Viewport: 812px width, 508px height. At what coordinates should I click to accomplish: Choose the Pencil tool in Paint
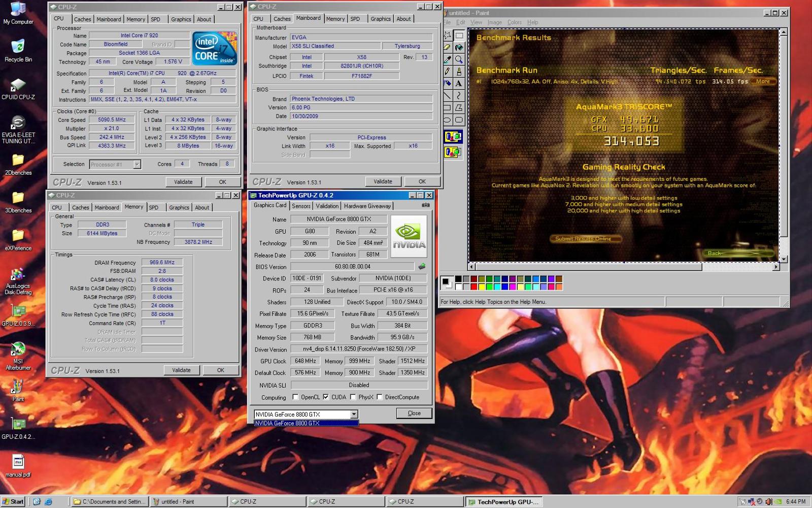click(447, 72)
